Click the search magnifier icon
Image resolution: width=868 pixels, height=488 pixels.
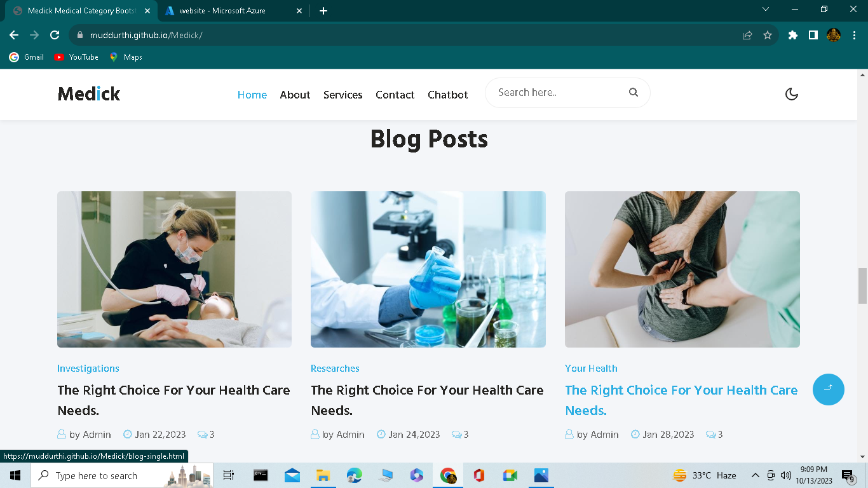click(633, 92)
